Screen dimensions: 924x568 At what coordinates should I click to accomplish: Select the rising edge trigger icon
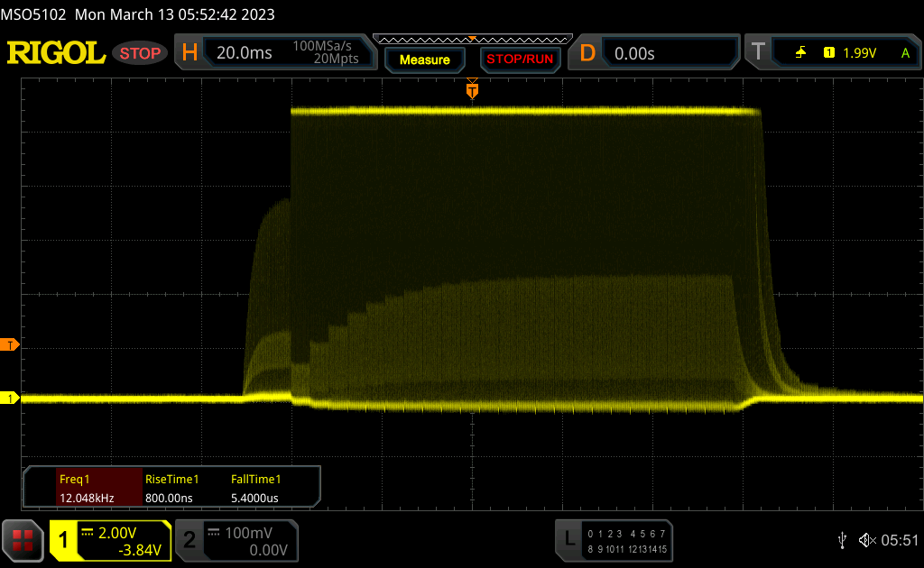pos(800,53)
